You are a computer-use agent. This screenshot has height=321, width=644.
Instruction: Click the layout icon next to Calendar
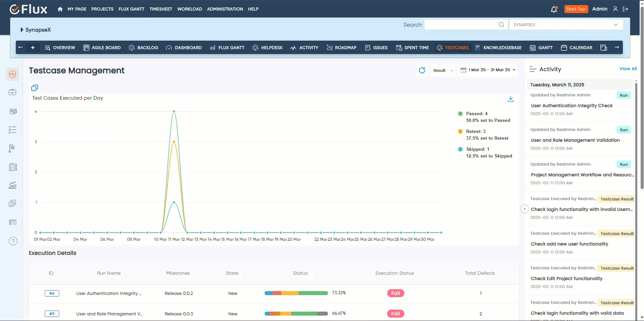tap(604, 48)
